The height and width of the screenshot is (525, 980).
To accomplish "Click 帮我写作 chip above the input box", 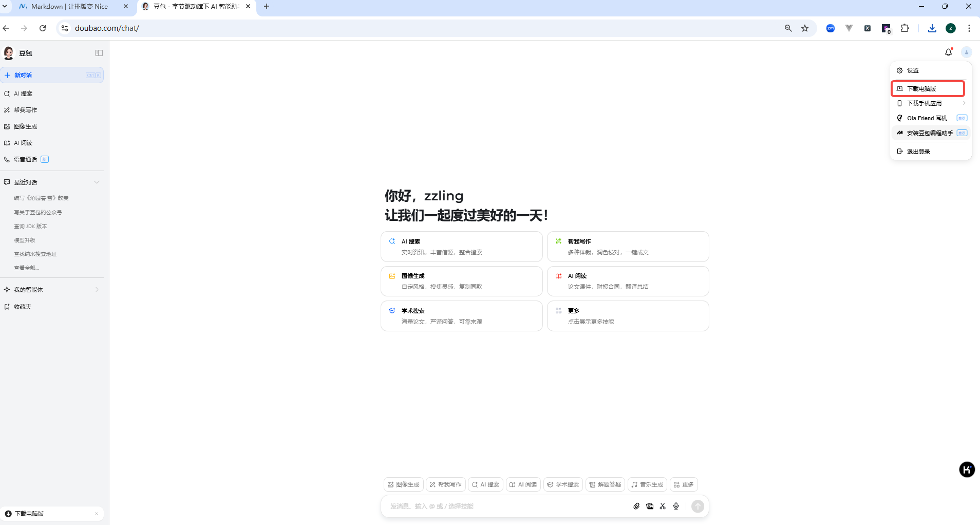I will (x=445, y=484).
